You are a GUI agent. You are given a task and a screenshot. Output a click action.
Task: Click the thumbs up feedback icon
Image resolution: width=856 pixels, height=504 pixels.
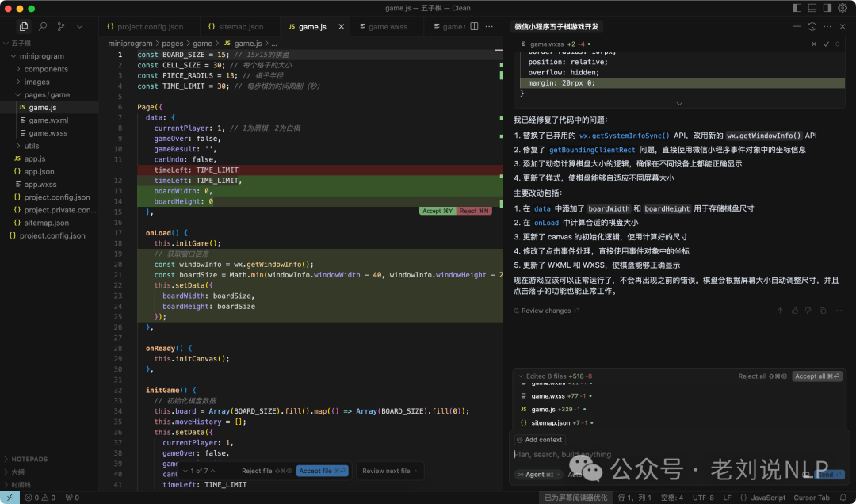pyautogui.click(x=794, y=311)
